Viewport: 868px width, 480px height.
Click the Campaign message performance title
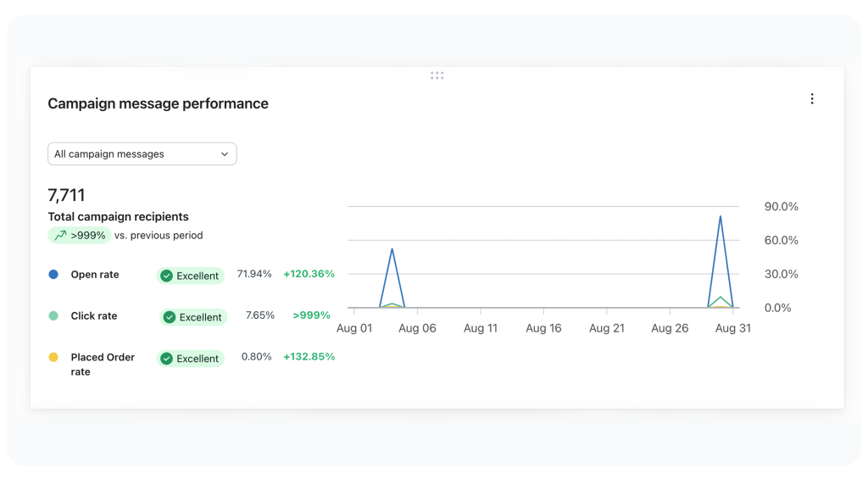point(158,103)
